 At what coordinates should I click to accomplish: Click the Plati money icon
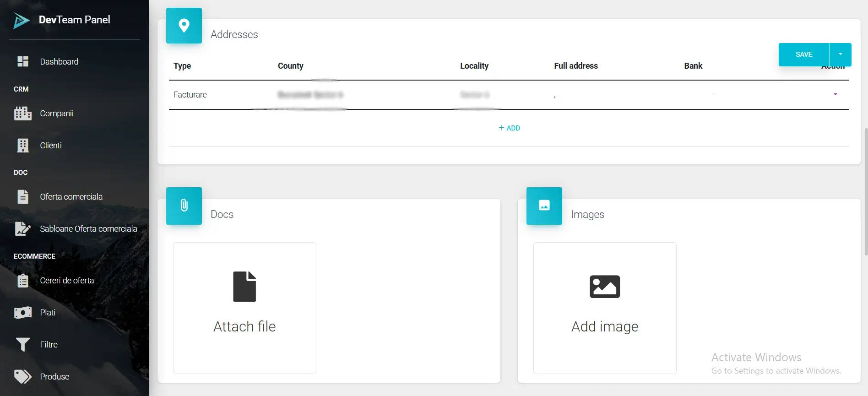coord(22,312)
